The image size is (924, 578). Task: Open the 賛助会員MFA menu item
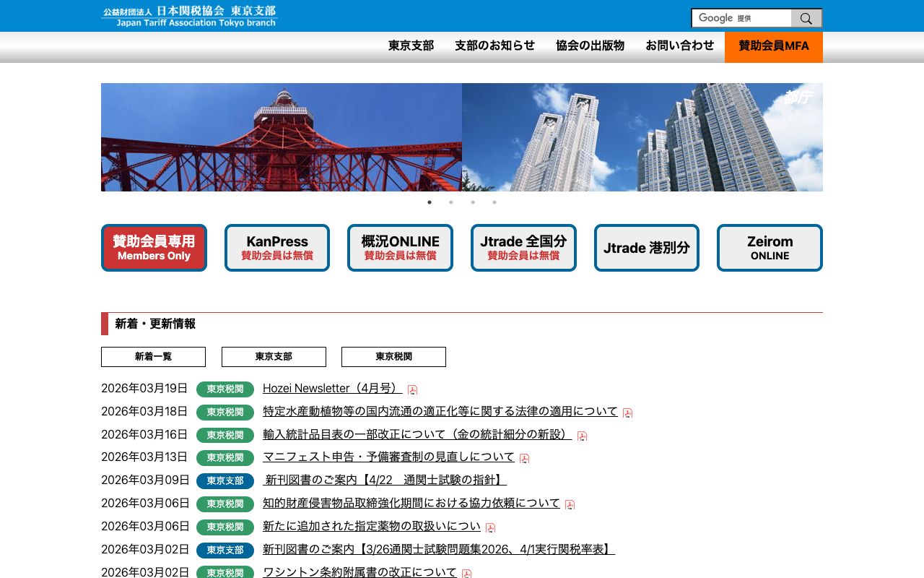point(773,46)
